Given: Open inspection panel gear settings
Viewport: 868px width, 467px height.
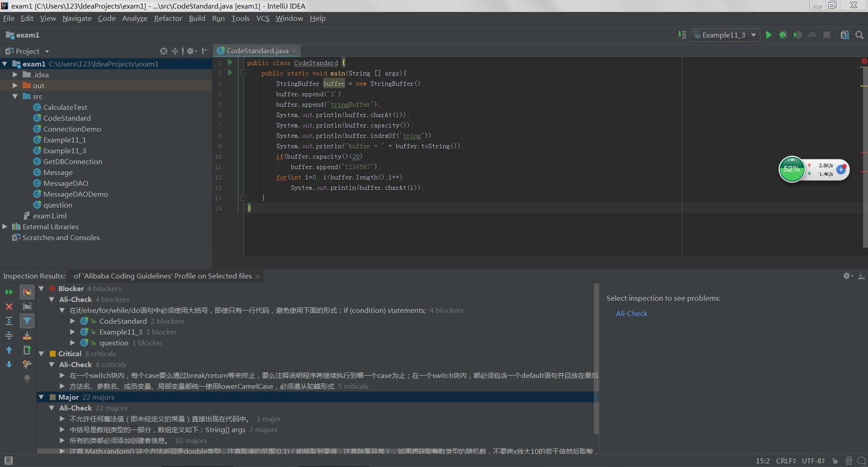Looking at the screenshot, I should coord(848,276).
